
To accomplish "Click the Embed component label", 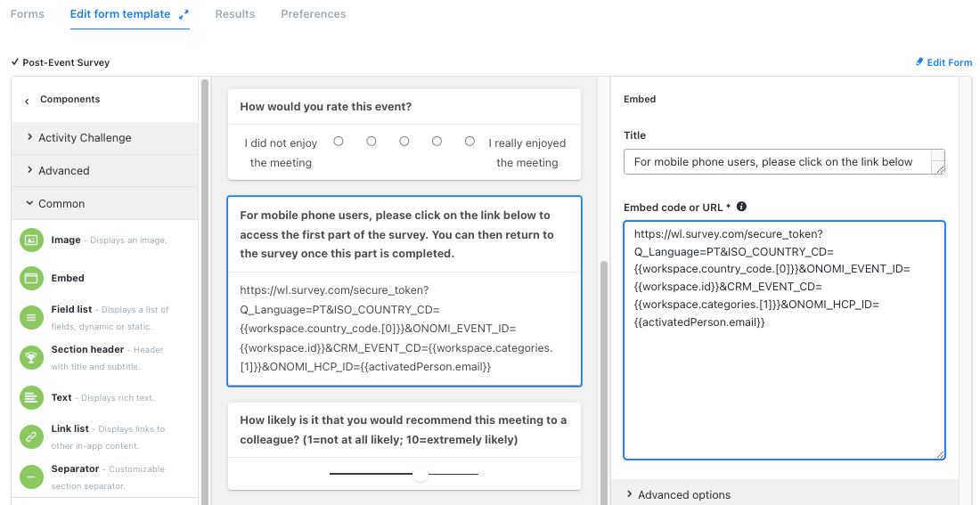I will (68, 278).
